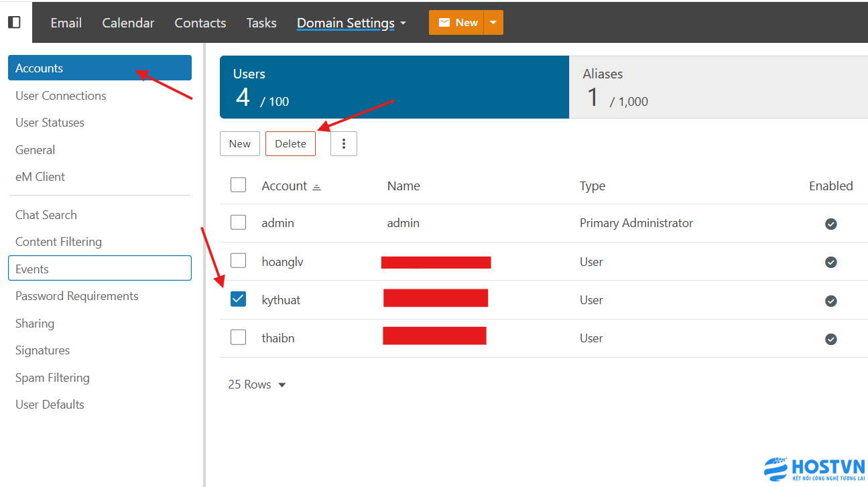This screenshot has height=487, width=868.
Task: Uncheck the kythuat account checkbox
Action: pos(238,299)
